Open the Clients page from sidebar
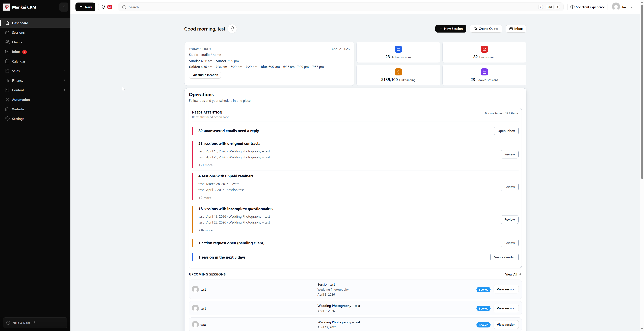Image resolution: width=644 pixels, height=331 pixels. click(17, 42)
